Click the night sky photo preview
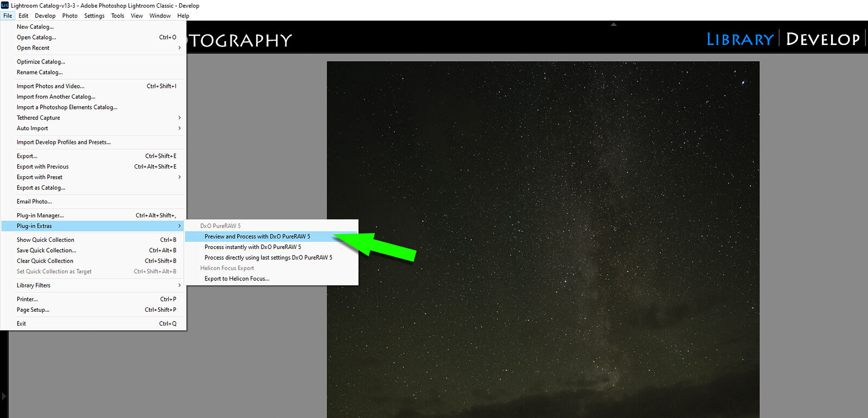Screen dimensions: 868x418 click(x=542, y=239)
